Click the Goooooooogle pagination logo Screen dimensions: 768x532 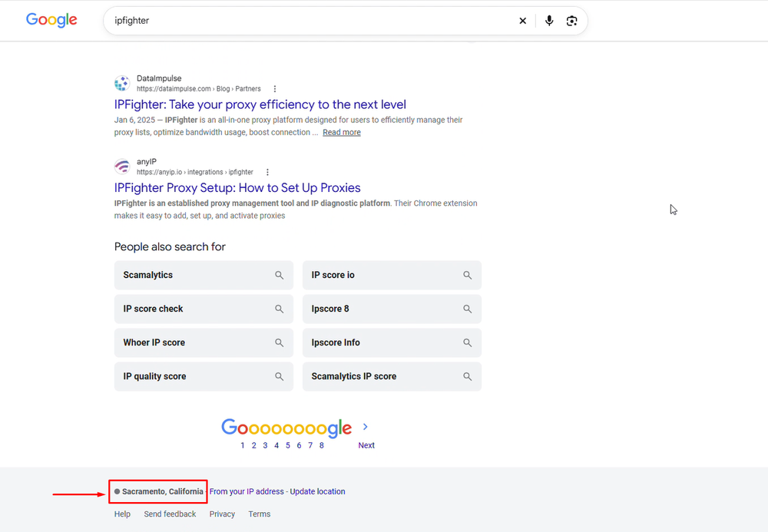[286, 428]
